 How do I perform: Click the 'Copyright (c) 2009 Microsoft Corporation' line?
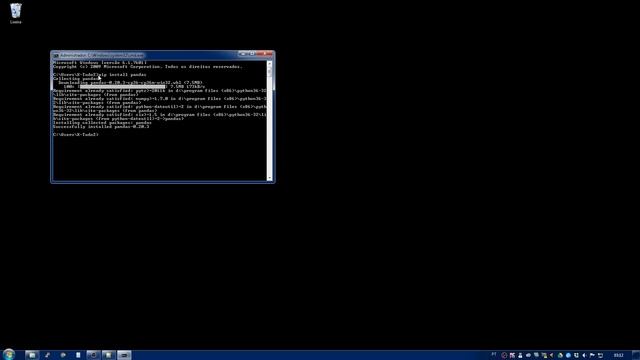[147, 67]
